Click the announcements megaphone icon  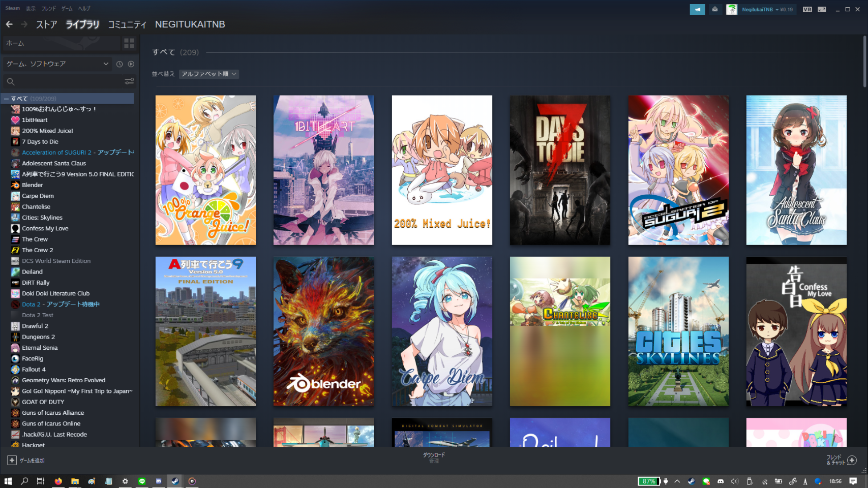click(x=697, y=9)
